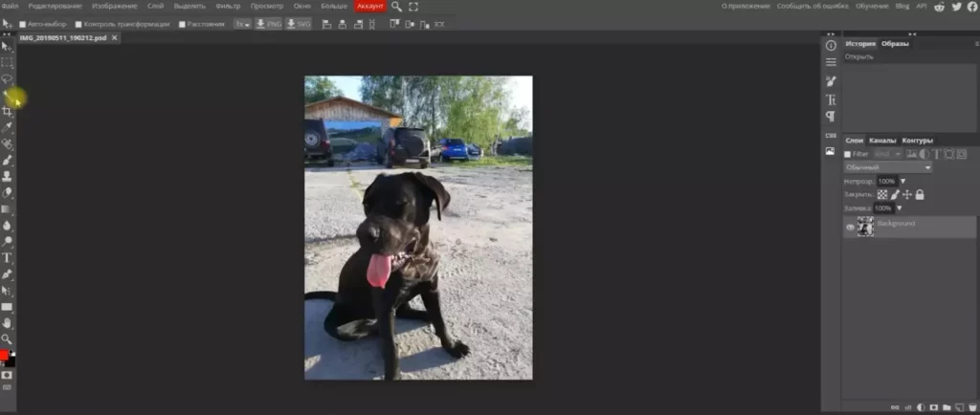Switch to the Каналы tab
Viewport: 980px width, 415px height.
(x=882, y=141)
